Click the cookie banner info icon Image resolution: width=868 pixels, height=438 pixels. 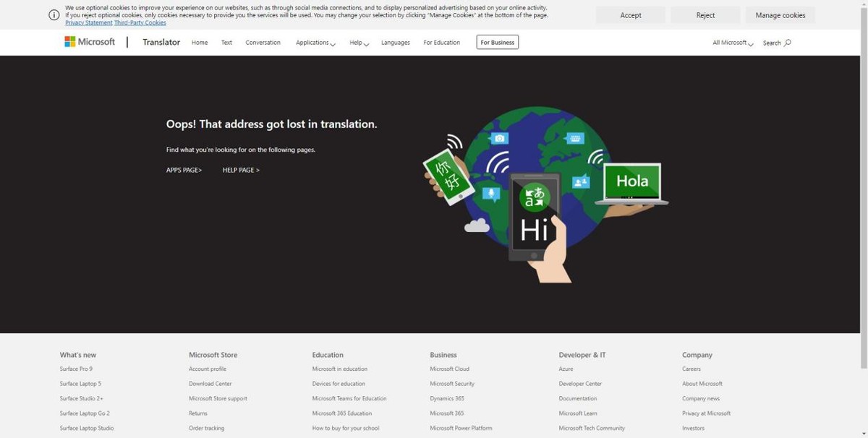point(54,15)
